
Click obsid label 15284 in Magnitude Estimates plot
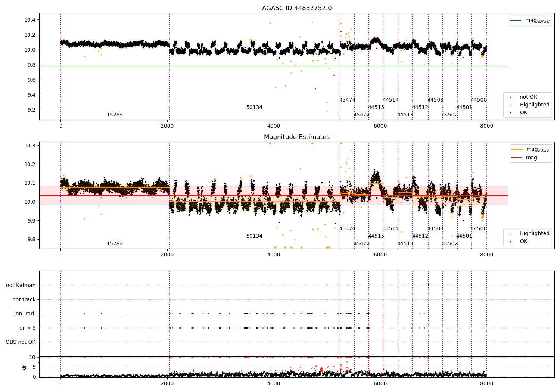pyautogui.click(x=115, y=244)
